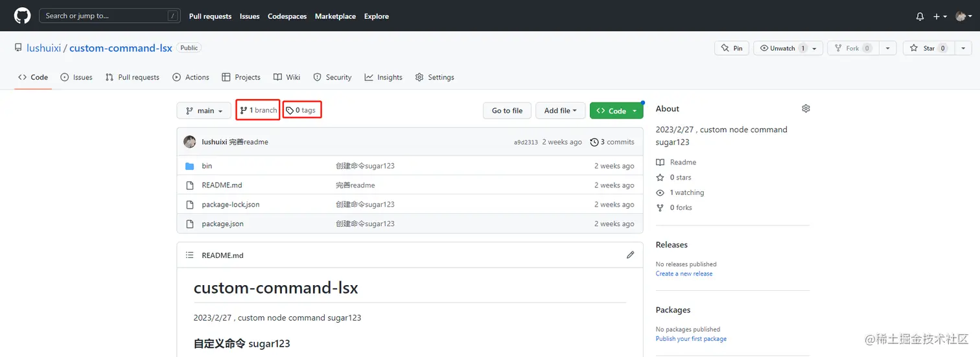
Task: Switch to the repository Issues tab
Action: (x=76, y=77)
